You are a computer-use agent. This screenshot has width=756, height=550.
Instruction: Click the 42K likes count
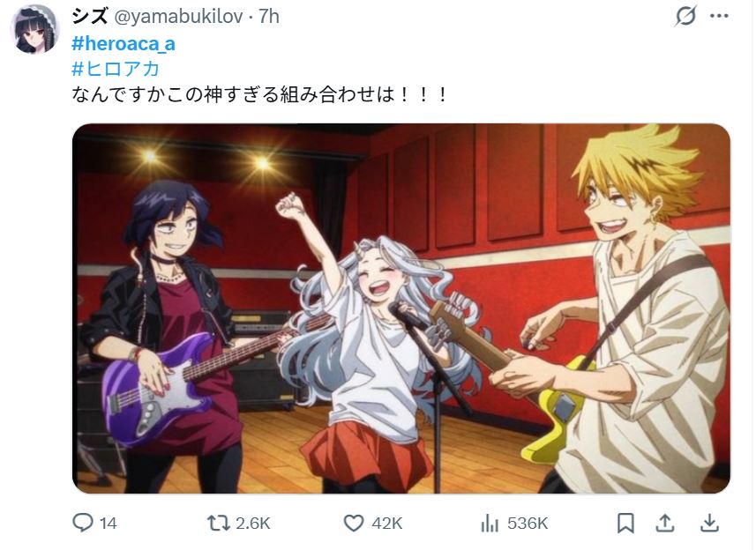pos(386,524)
